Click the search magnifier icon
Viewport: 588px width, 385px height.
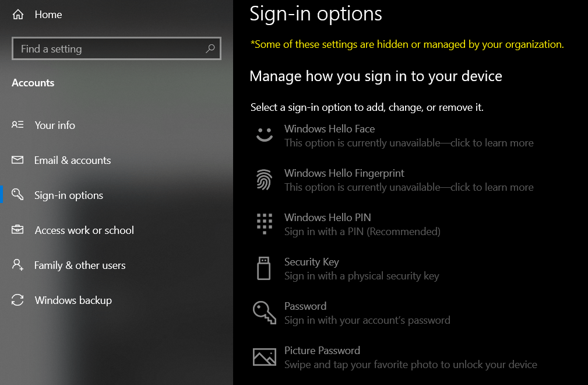point(210,48)
